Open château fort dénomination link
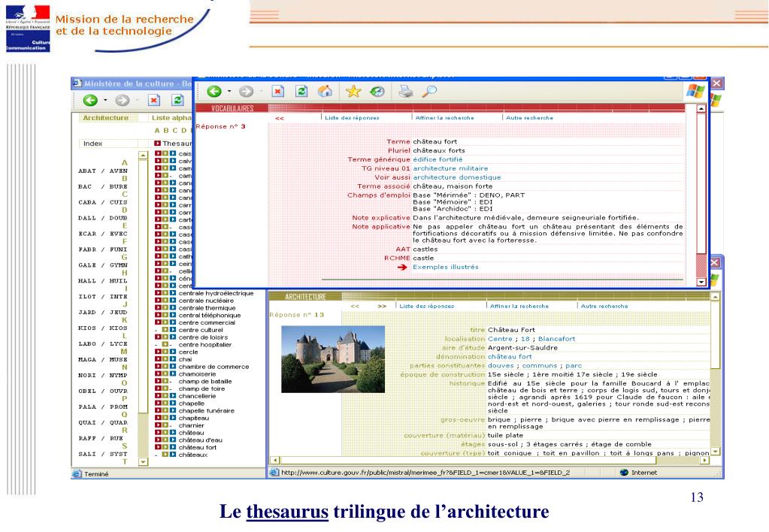Screen dimensions: 769x532 [510, 356]
